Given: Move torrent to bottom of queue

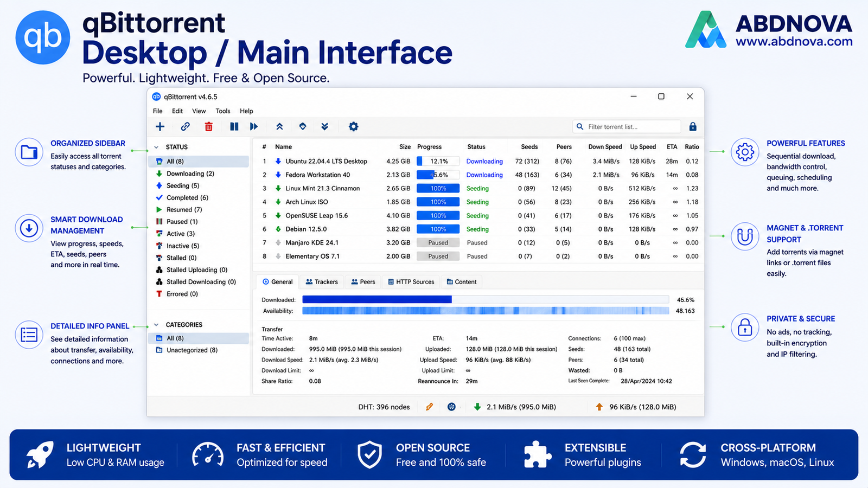Looking at the screenshot, I should (x=324, y=126).
